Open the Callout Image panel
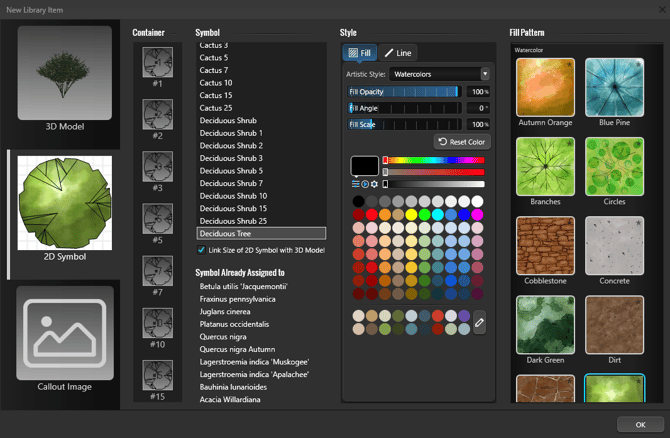This screenshot has height=438, width=670. (x=65, y=339)
